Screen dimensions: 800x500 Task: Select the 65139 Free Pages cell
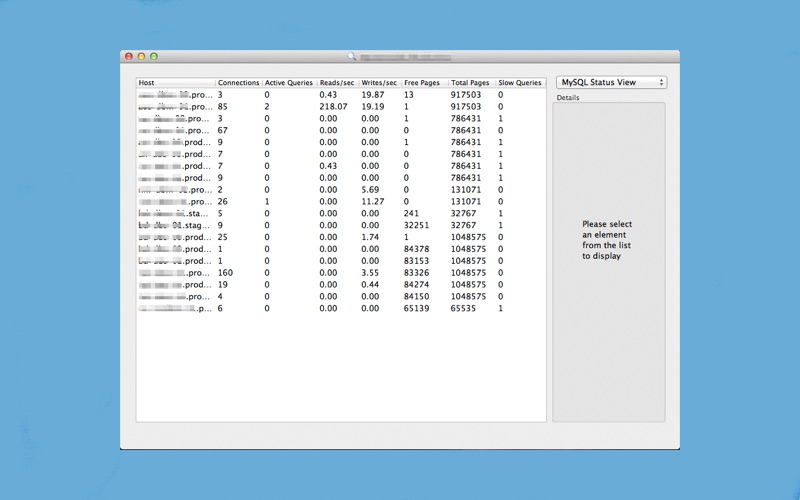tap(416, 308)
